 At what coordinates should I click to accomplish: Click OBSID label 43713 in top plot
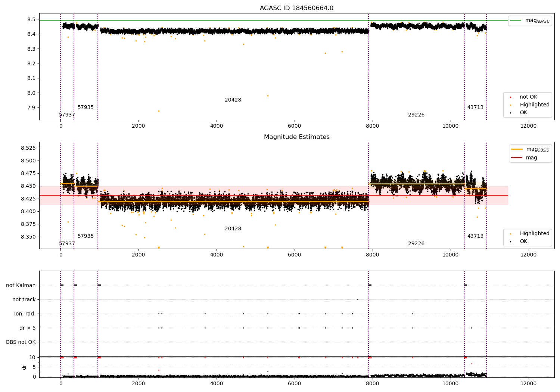click(475, 108)
